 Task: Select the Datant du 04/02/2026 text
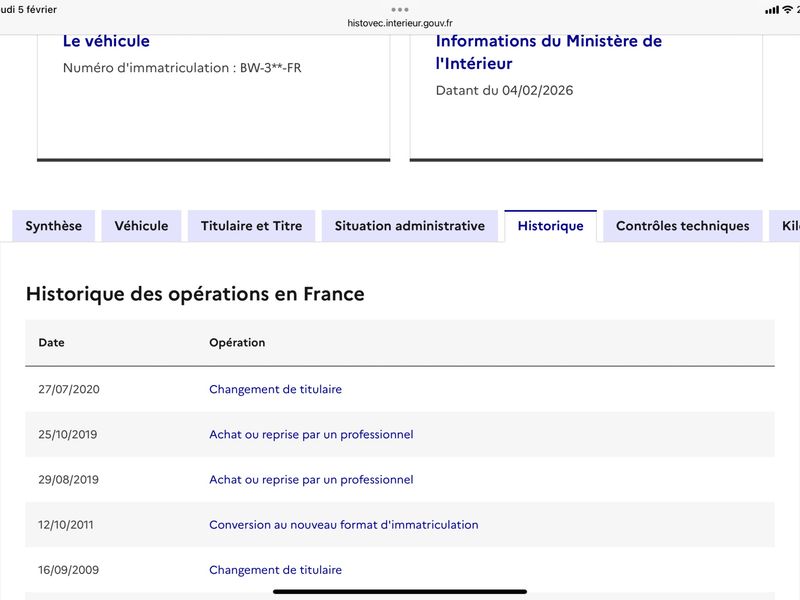point(505,90)
